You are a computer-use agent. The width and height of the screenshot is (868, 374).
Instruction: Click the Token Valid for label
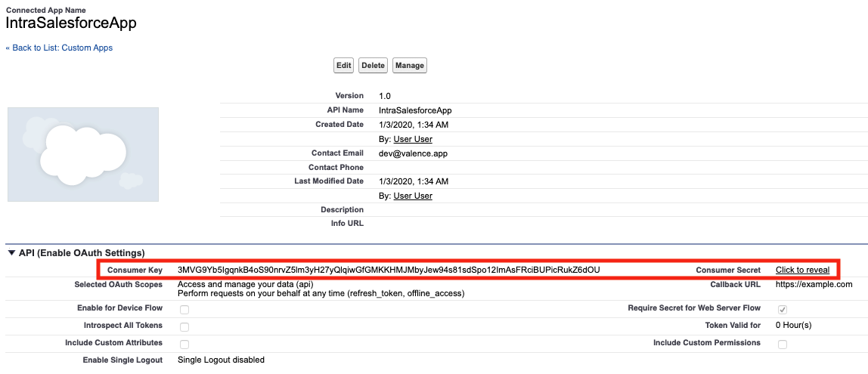pyautogui.click(x=733, y=326)
